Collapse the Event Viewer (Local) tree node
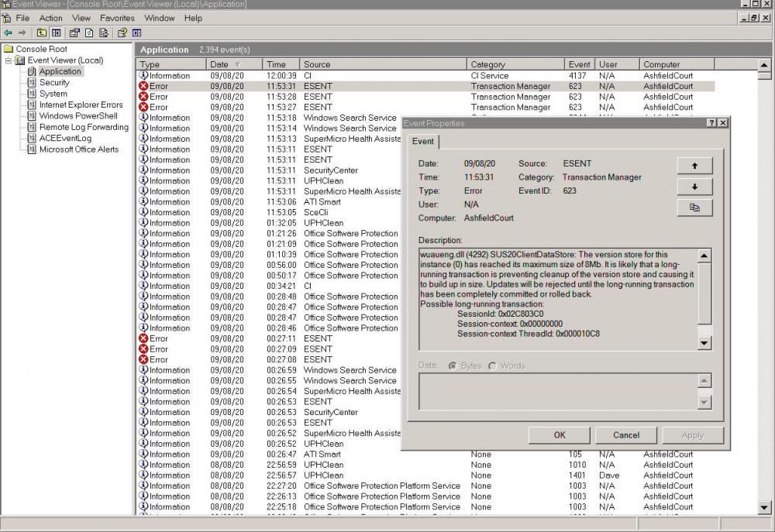The height and width of the screenshot is (532, 775). 9,60
